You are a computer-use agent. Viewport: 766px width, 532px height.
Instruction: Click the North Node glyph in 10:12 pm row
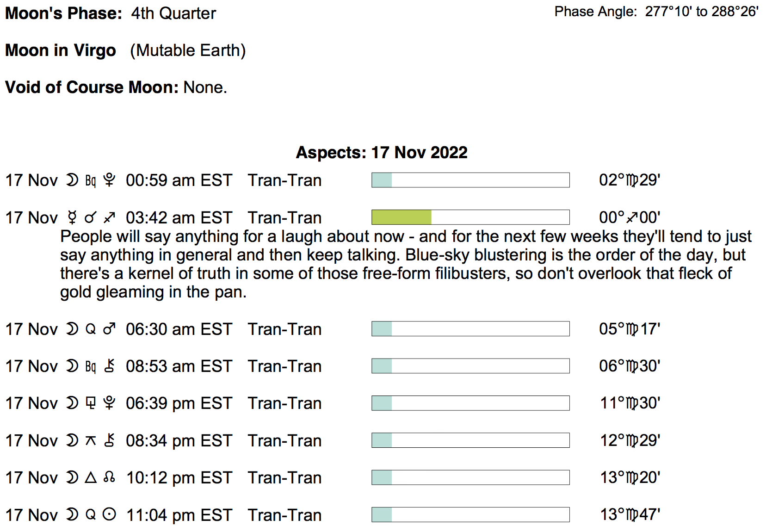click(x=109, y=477)
